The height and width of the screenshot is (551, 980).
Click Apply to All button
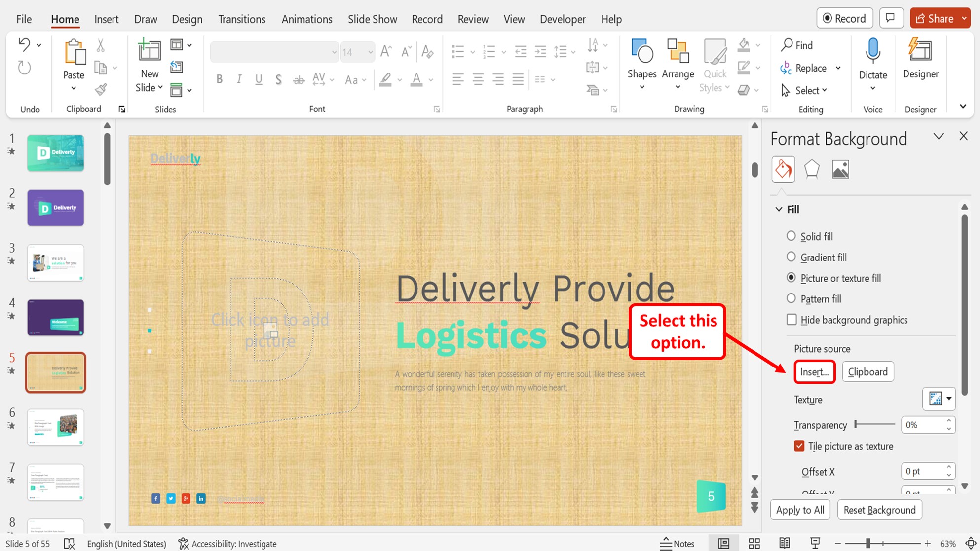click(x=800, y=510)
